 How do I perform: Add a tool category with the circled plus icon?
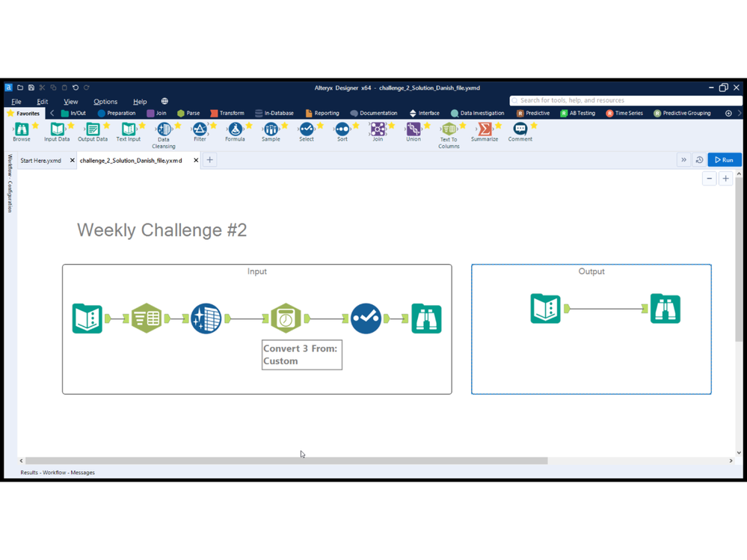tap(728, 114)
